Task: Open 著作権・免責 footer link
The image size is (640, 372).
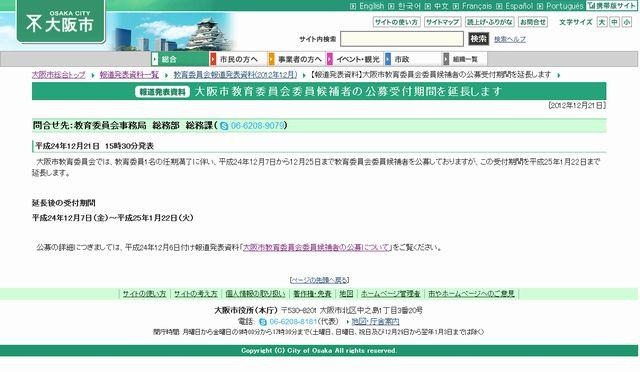Action: (312, 294)
